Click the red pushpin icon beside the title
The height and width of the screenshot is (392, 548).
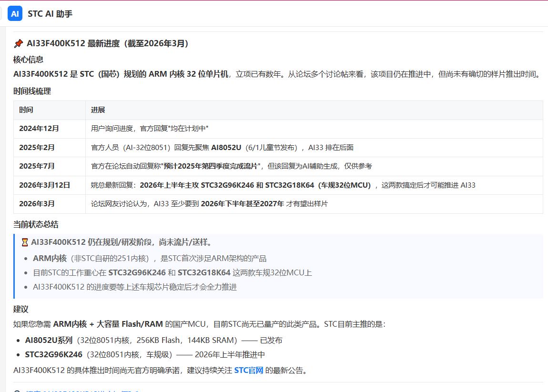19,43
